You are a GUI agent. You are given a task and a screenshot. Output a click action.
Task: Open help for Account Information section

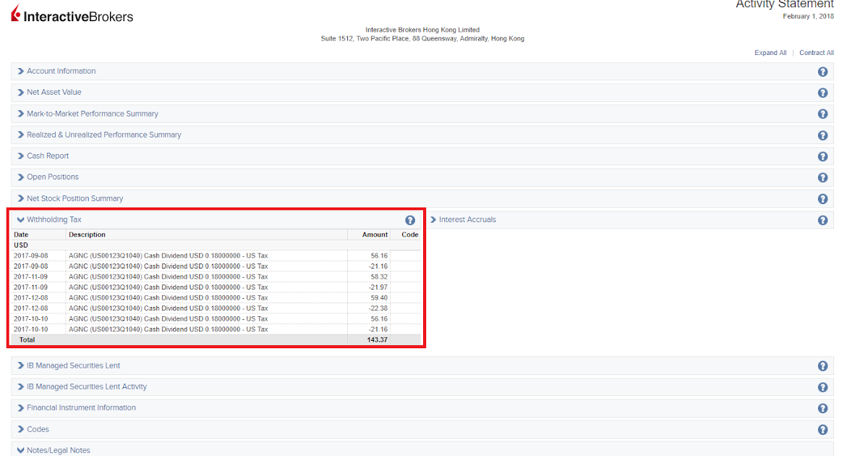pos(822,72)
